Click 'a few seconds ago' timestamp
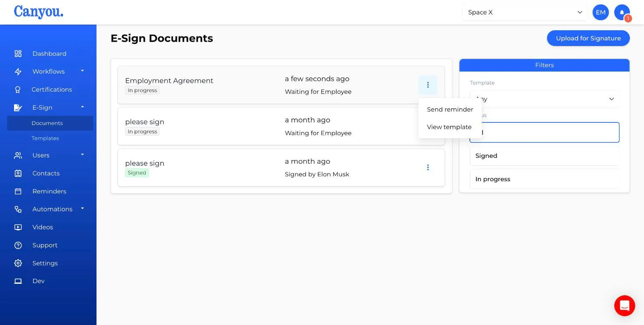This screenshot has height=325, width=644. pyautogui.click(x=317, y=79)
